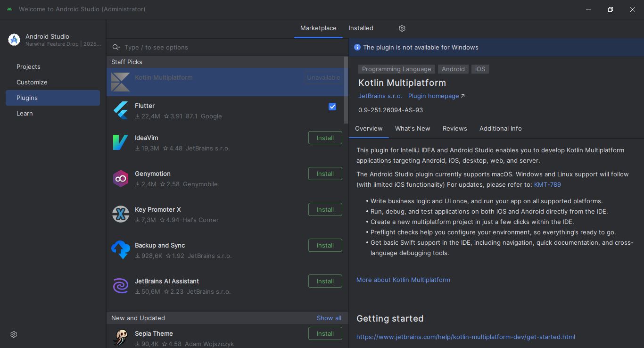This screenshot has width=644, height=348.
Task: Open search options magnifier dropdown
Action: (x=116, y=47)
